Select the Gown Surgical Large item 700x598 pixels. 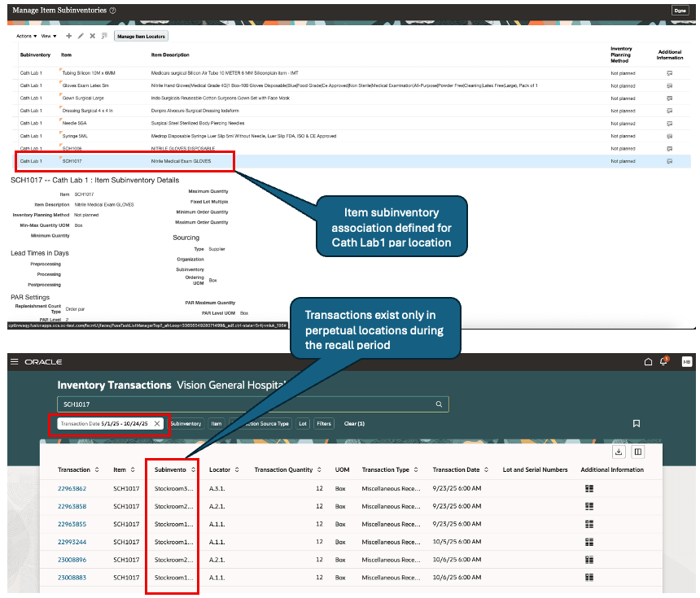pos(83,98)
